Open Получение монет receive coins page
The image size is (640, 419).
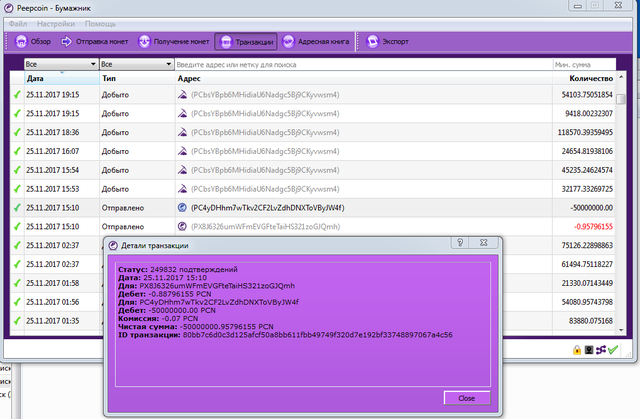[173, 42]
